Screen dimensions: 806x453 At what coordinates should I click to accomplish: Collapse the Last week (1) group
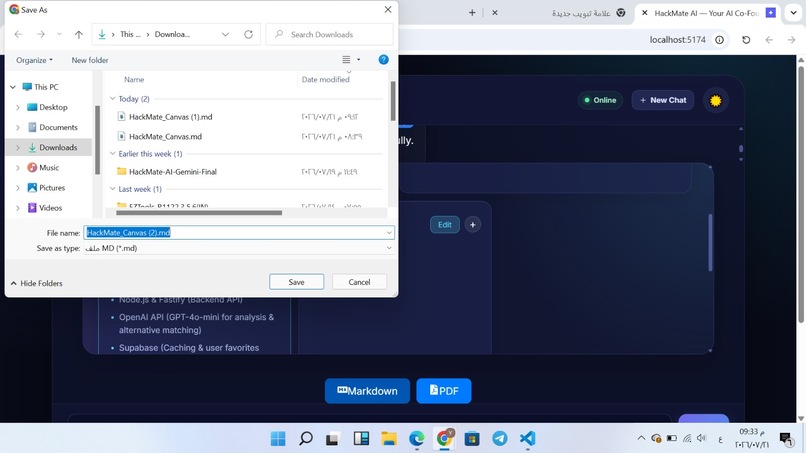point(113,189)
